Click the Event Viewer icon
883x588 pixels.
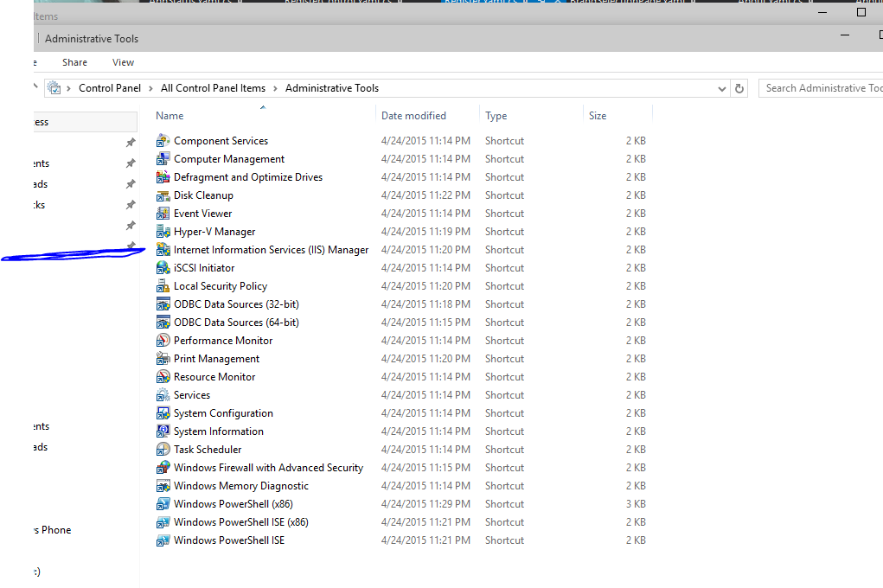point(163,214)
